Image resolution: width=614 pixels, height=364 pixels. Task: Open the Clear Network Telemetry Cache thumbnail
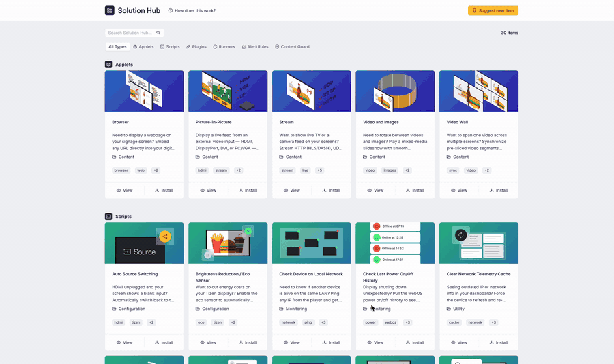click(x=479, y=243)
